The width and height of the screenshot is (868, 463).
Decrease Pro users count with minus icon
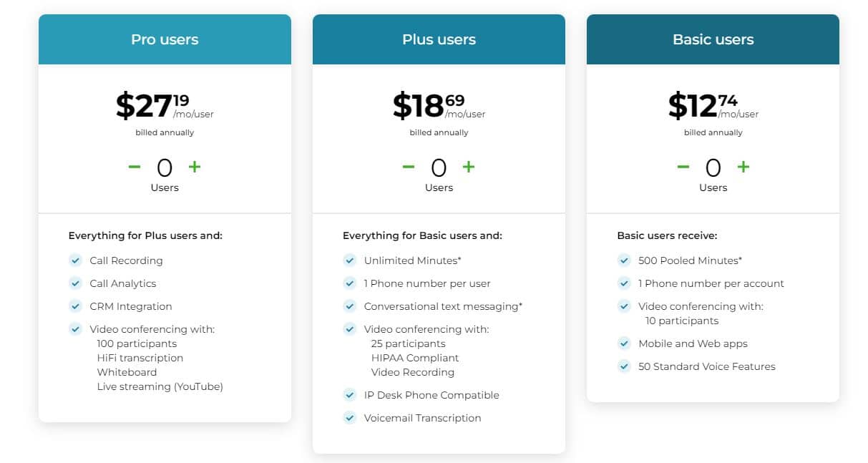[x=134, y=167]
